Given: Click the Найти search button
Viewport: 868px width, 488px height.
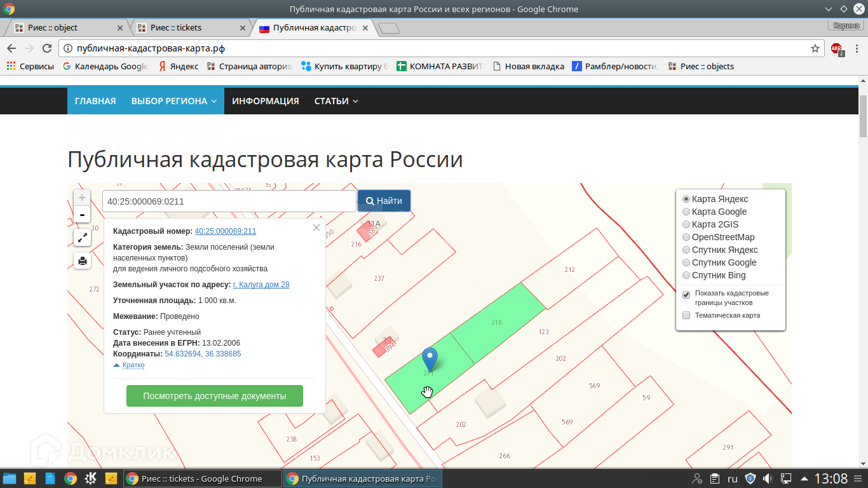Looking at the screenshot, I should pos(384,201).
